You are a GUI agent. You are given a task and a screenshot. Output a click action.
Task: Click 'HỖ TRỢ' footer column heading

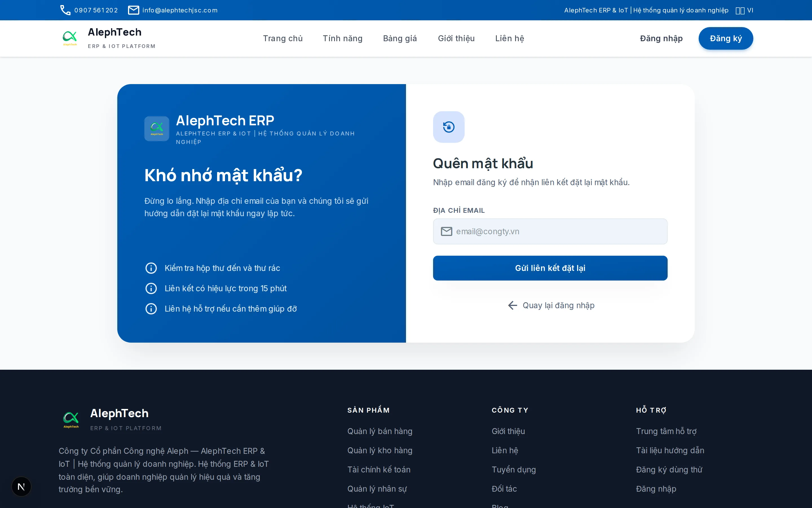click(651, 410)
